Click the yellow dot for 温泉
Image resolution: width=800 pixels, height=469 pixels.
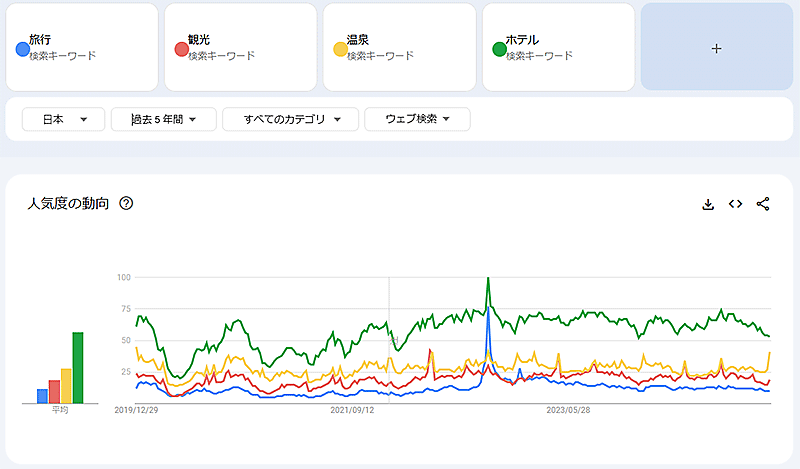tap(340, 49)
